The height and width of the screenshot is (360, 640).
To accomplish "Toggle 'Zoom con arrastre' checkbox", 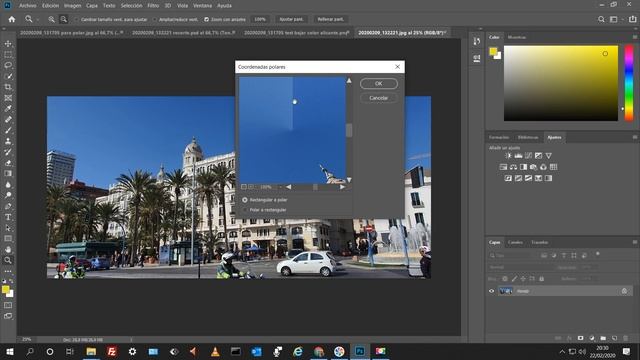I will (x=207, y=19).
